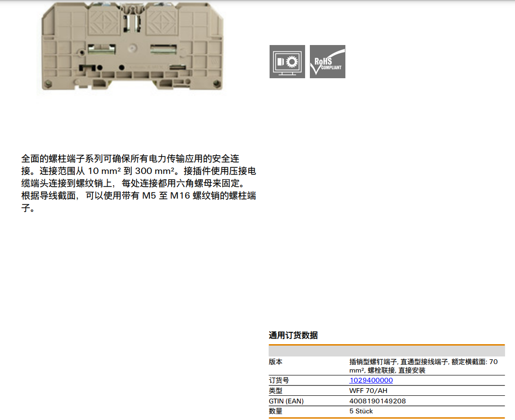The height and width of the screenshot is (420, 515).
Task: Select the GTIN value 4008190149208
Action: tap(378, 401)
